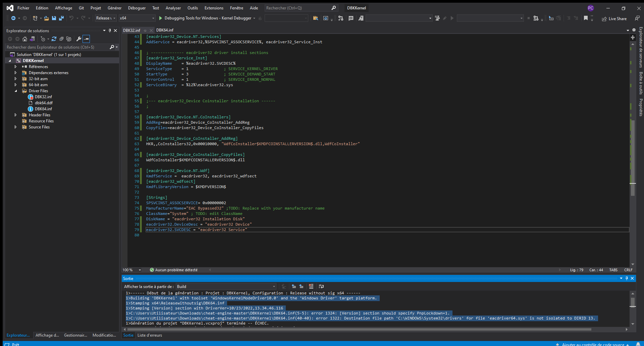
Task: Go to previous message in output
Action: pos(294,286)
